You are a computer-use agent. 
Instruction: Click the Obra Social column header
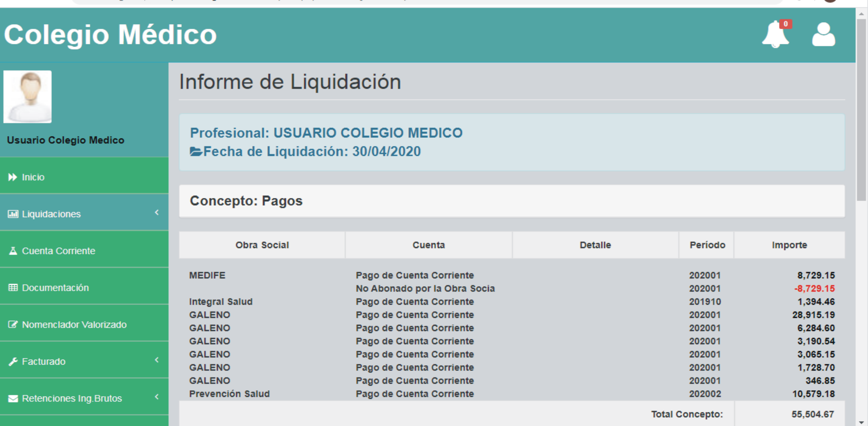click(262, 245)
